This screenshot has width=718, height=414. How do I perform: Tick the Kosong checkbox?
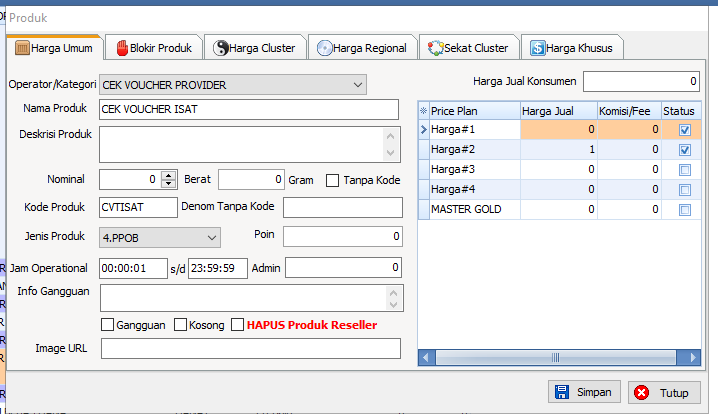(180, 325)
